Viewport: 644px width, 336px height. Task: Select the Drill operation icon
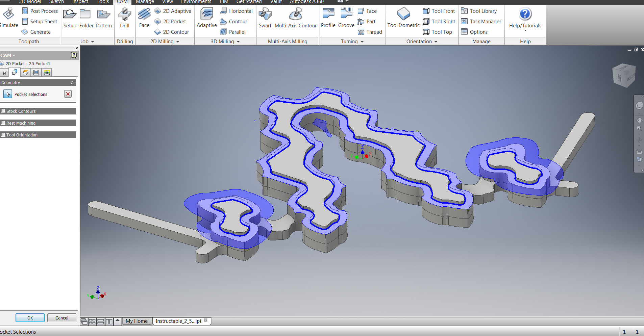(125, 14)
